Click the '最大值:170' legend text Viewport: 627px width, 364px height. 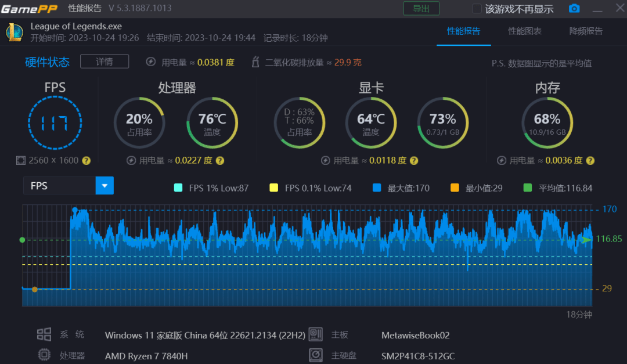[408, 188]
